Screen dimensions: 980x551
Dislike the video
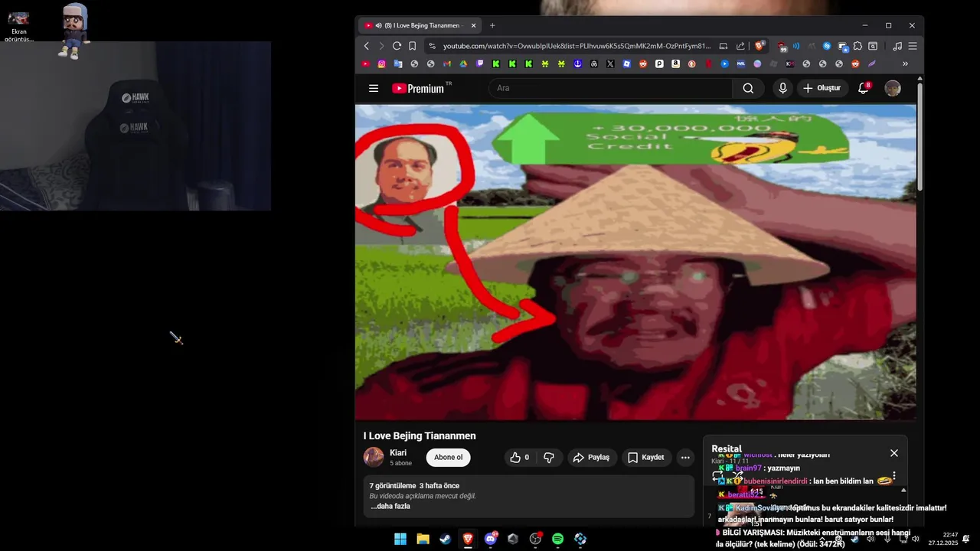pyautogui.click(x=549, y=458)
